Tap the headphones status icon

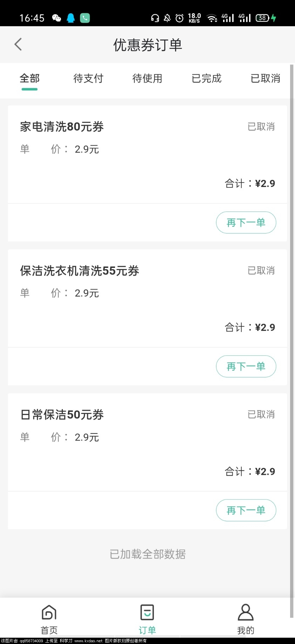(155, 18)
